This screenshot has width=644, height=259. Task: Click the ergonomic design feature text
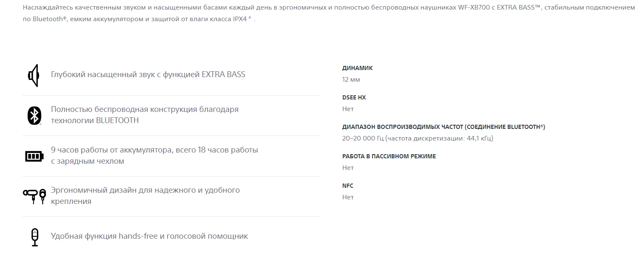click(x=145, y=196)
